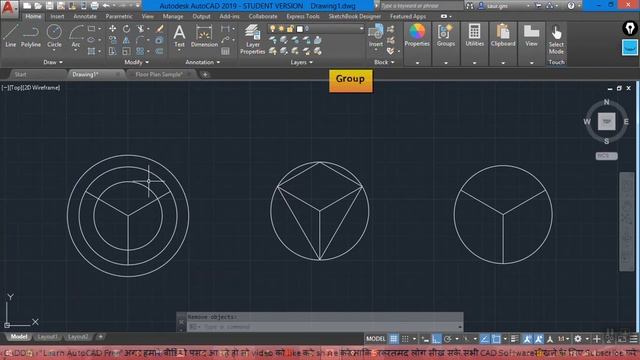Screen dimensions: 640x360
Task: Click the Stretch tool icon
Action: tap(112, 51)
